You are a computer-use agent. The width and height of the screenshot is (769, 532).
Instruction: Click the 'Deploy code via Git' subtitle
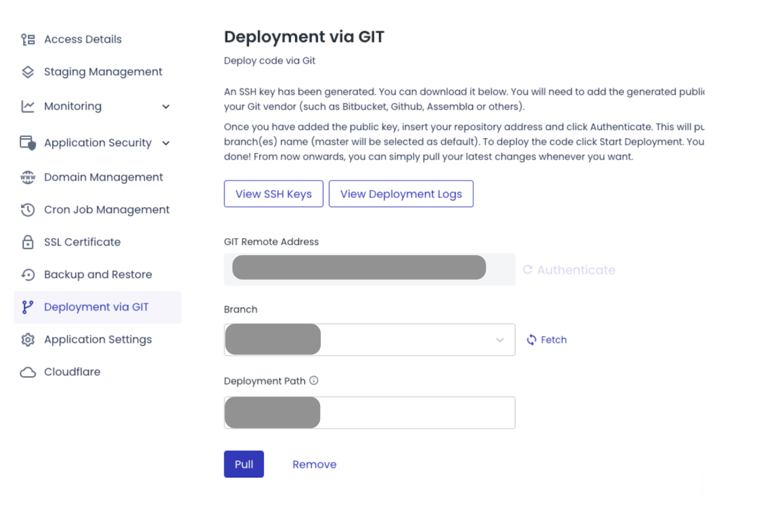[x=269, y=61]
